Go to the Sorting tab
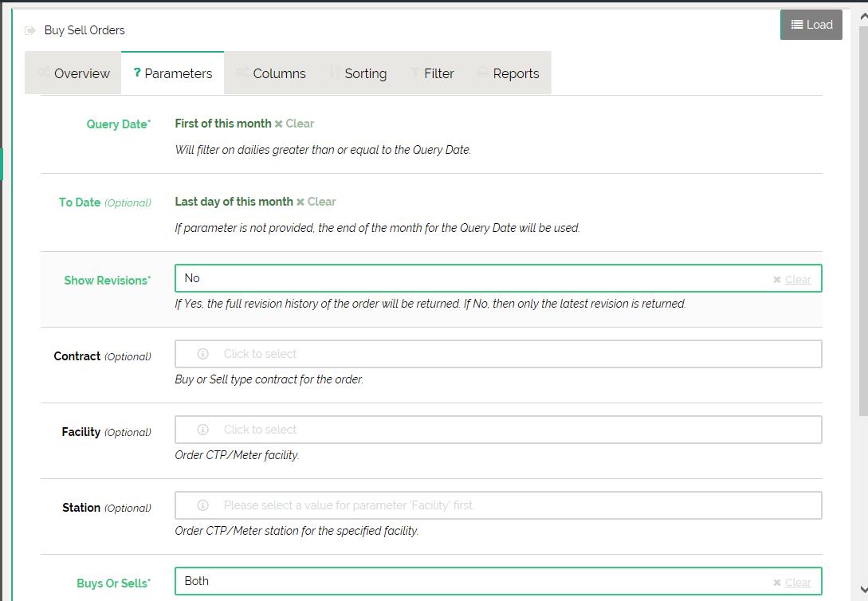This screenshot has height=601, width=868. (x=358, y=73)
